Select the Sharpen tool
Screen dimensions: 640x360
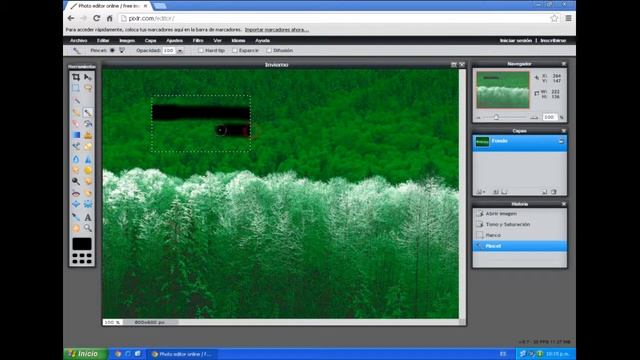[88, 159]
